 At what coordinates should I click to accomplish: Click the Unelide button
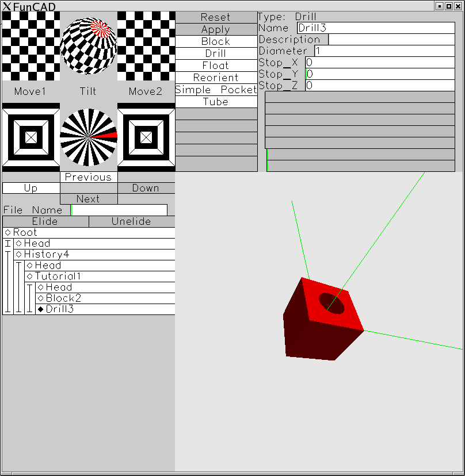(x=132, y=221)
